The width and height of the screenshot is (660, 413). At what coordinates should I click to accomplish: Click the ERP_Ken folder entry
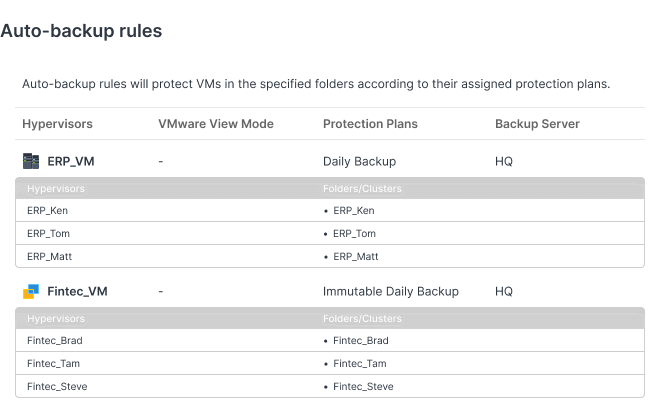pos(353,211)
